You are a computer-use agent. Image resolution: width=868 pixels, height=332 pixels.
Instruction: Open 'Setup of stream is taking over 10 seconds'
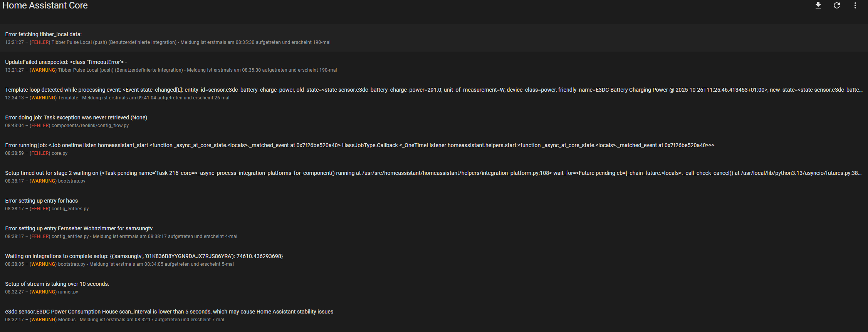pyautogui.click(x=57, y=284)
